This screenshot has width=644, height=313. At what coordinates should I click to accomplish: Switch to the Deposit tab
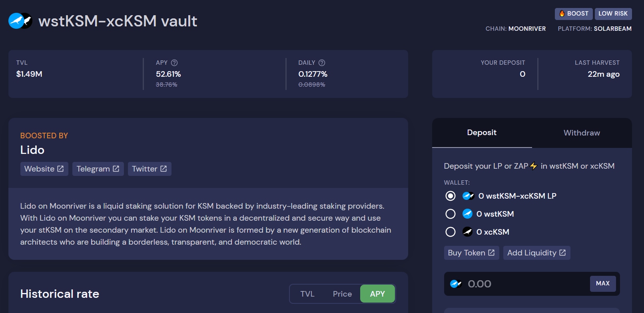click(482, 133)
